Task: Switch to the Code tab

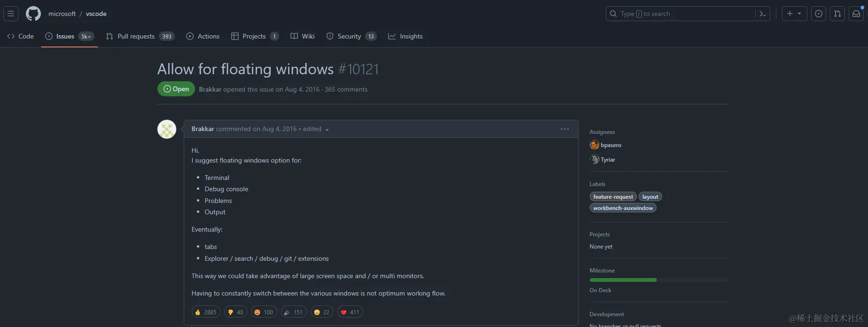Action: [x=20, y=36]
